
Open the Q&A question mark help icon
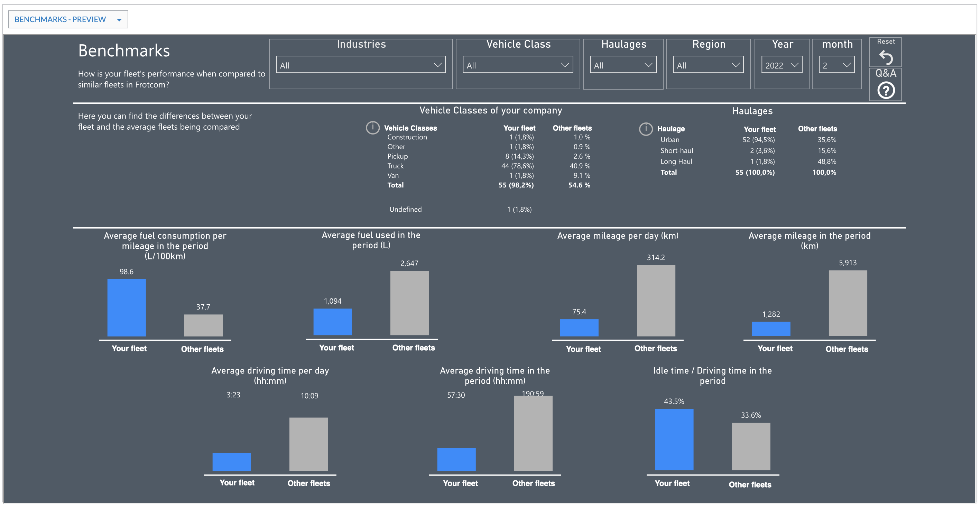tap(886, 91)
